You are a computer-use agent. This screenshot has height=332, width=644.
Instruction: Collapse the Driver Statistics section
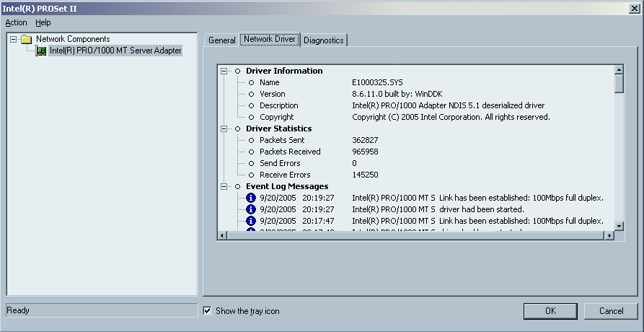pos(224,129)
